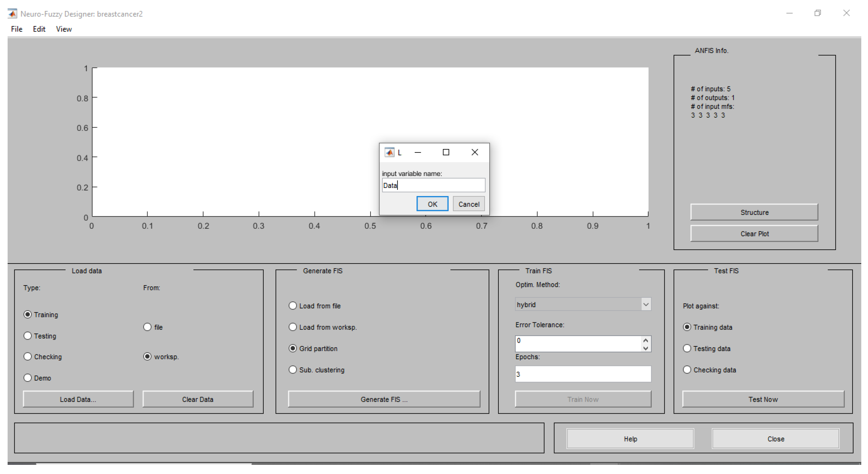This screenshot has width=868, height=474.
Task: Close the input variable name dialog
Action: (475, 152)
